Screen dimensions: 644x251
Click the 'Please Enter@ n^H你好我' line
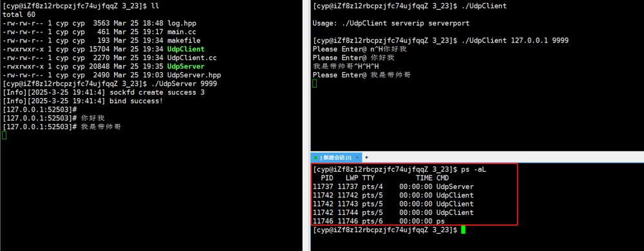pos(360,49)
